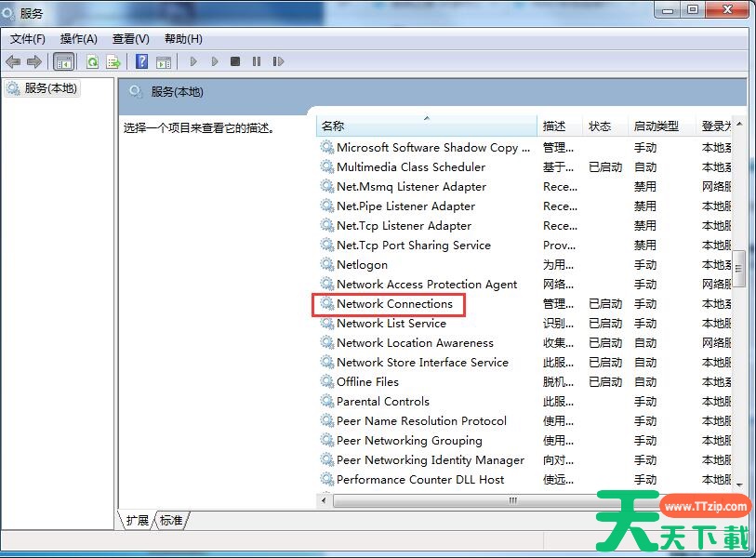
Task: Click the Refresh toolbar icon
Action: [92, 61]
